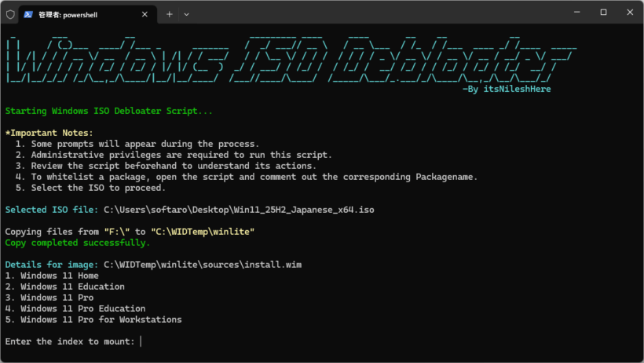The image size is (644, 363).
Task: Click '1. Windows 11 Home' entry
Action: (x=52, y=276)
